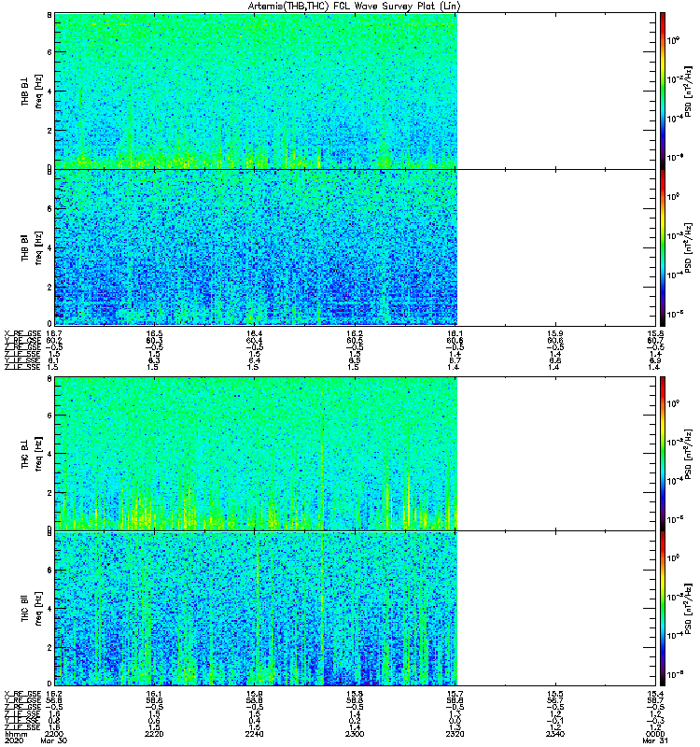Click the 'PSD [nT²/Hz]' label of THB B∥ color bar

(688, 247)
